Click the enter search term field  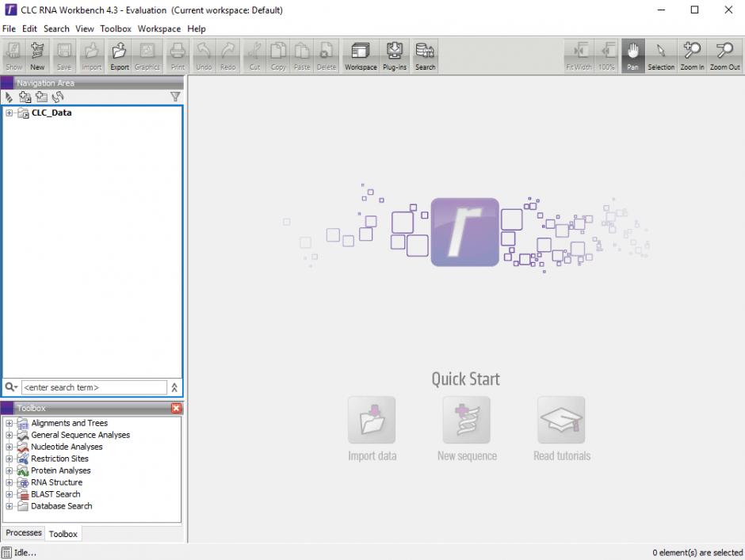point(94,387)
